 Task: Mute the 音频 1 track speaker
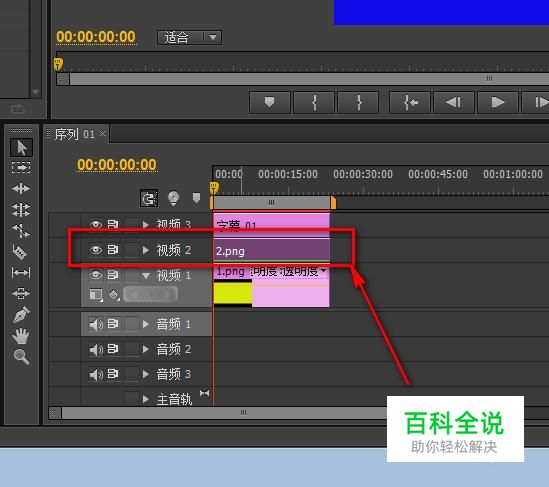pyautogui.click(x=96, y=324)
